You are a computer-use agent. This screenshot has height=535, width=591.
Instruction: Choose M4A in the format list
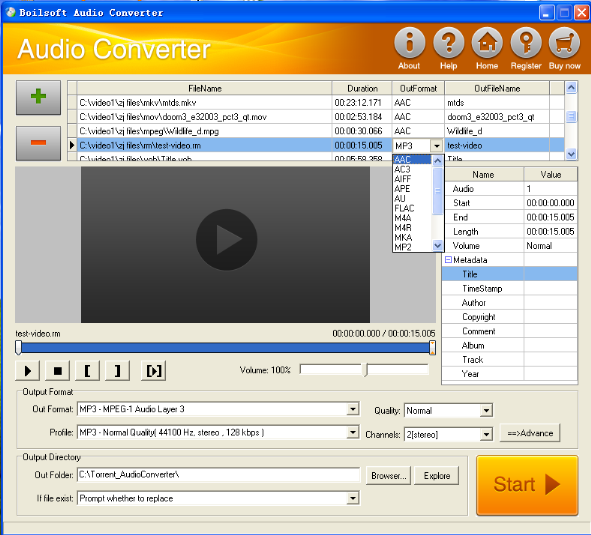coord(412,218)
